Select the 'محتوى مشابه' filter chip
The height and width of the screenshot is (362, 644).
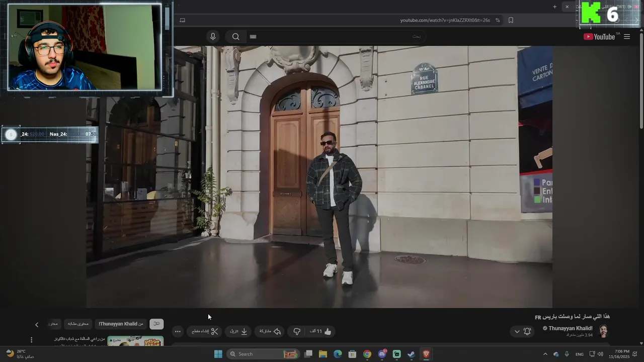pos(78,324)
